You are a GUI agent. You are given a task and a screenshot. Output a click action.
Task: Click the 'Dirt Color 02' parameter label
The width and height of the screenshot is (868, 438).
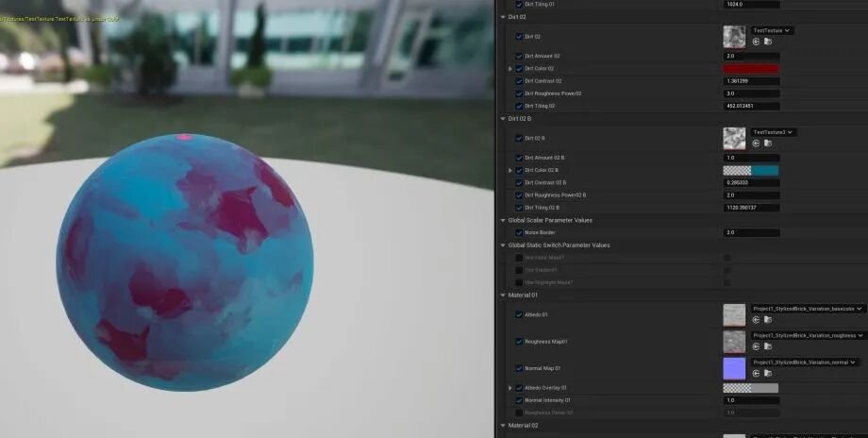click(539, 69)
